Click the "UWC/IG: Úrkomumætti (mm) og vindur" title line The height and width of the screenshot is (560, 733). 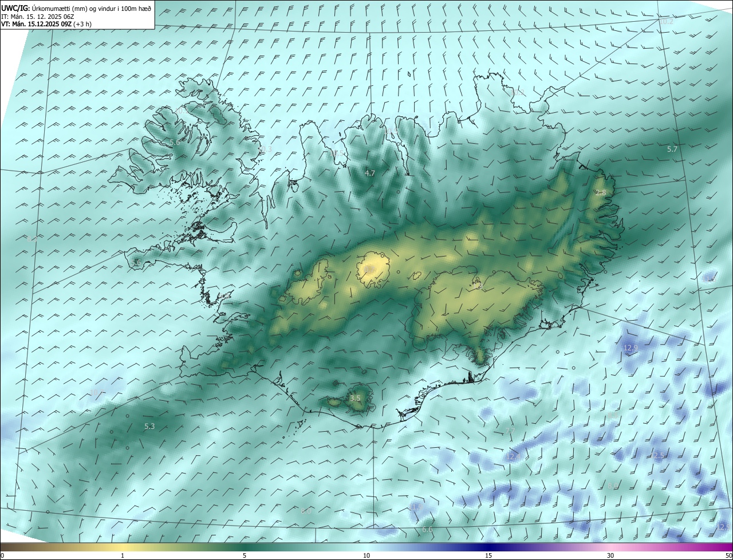tap(76, 7)
